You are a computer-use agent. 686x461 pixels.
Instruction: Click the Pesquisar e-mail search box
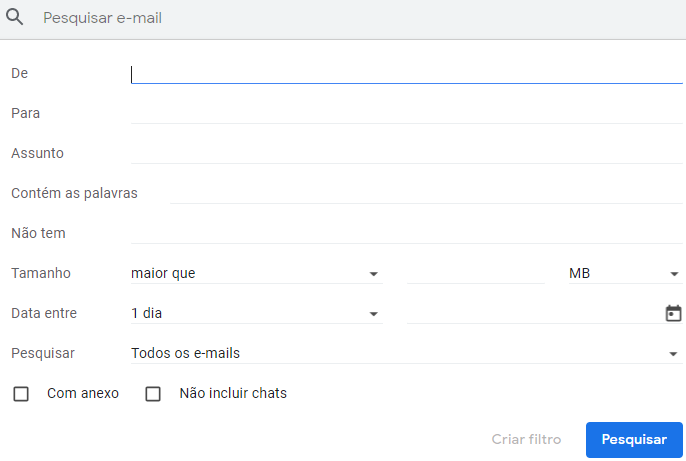pyautogui.click(x=350, y=18)
